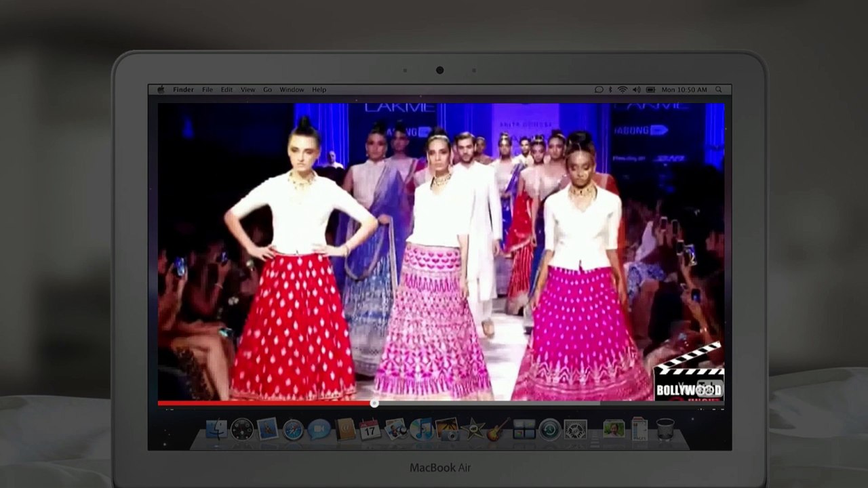Open Address Book in the dock
The width and height of the screenshot is (868, 488).
click(x=344, y=429)
